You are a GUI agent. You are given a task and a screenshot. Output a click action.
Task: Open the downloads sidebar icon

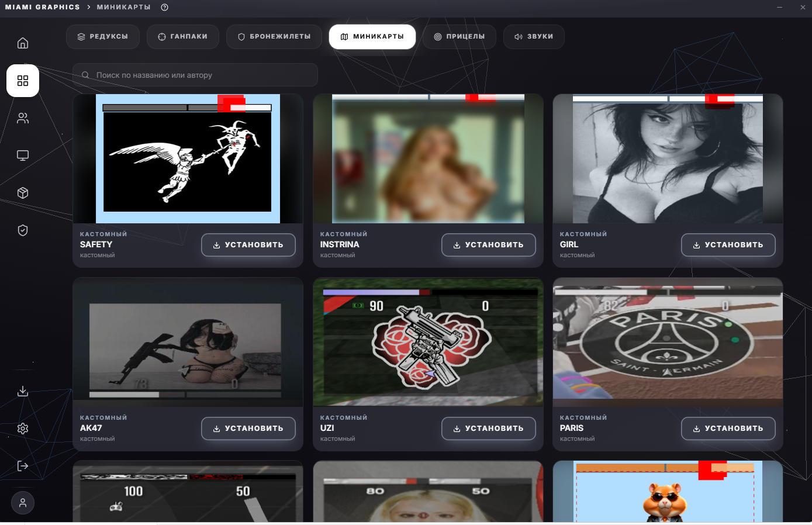click(23, 391)
